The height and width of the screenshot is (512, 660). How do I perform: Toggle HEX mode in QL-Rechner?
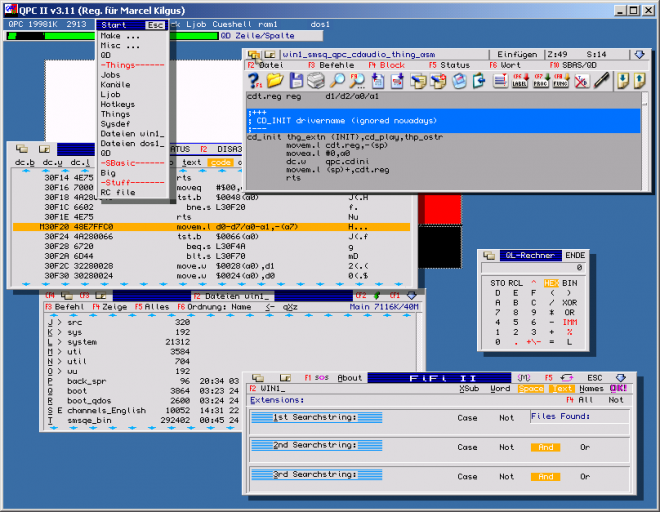(x=550, y=284)
